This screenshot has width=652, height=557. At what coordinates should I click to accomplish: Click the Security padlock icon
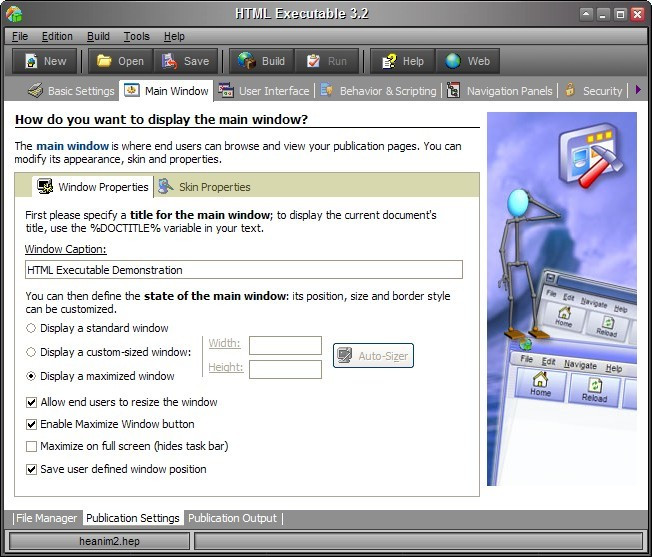coord(570,89)
